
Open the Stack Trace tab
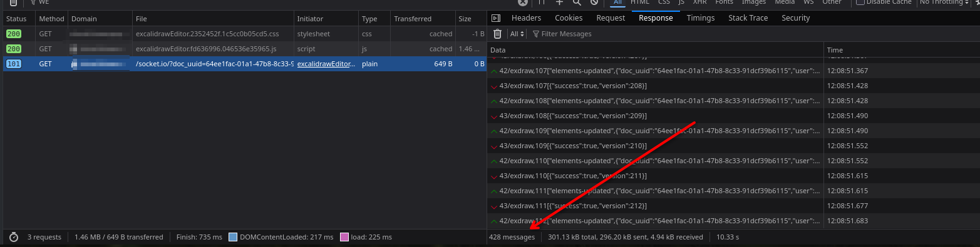pyautogui.click(x=748, y=18)
